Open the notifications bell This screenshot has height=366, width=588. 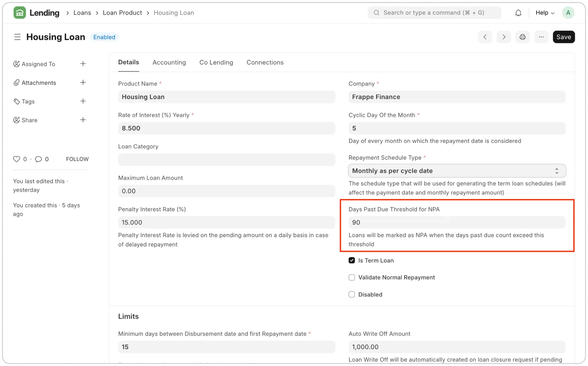coord(518,12)
